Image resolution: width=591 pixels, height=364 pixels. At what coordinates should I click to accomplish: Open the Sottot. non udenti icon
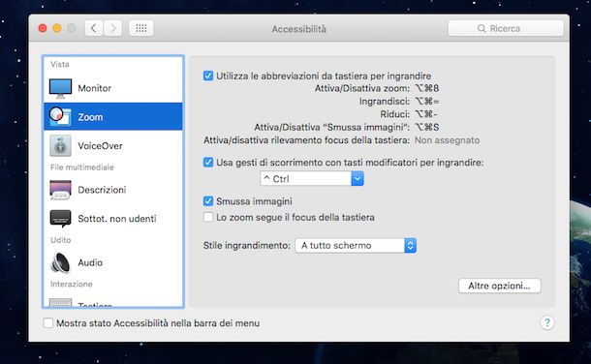point(60,219)
